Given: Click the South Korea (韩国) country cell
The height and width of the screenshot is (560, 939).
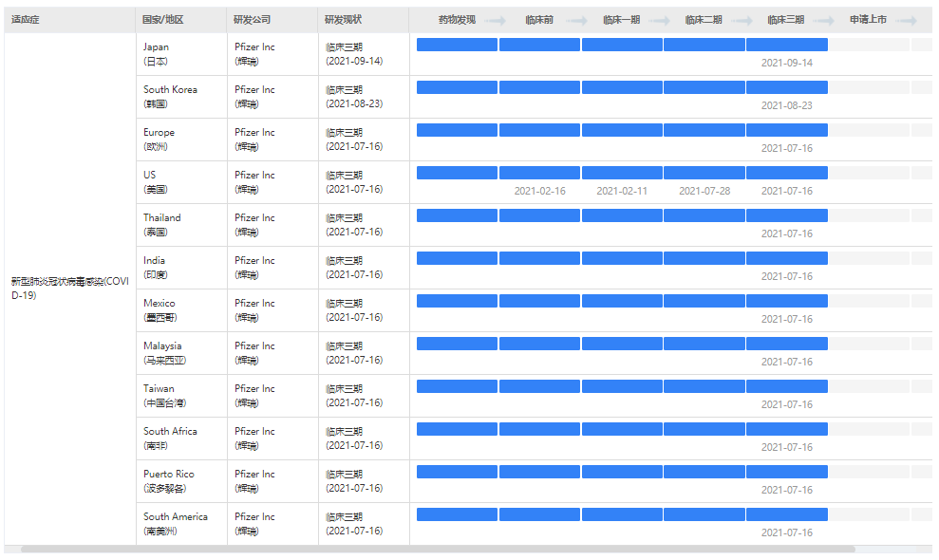Looking at the screenshot, I should coord(181,97).
